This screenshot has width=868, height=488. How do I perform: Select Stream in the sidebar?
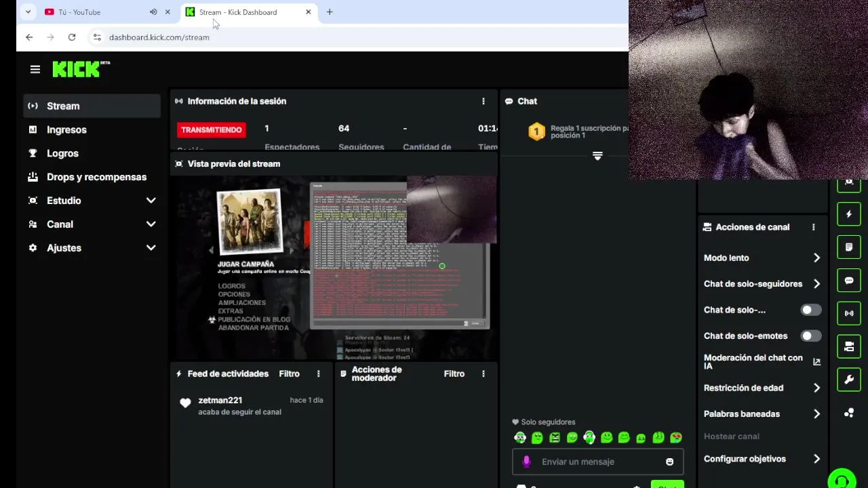tap(92, 106)
